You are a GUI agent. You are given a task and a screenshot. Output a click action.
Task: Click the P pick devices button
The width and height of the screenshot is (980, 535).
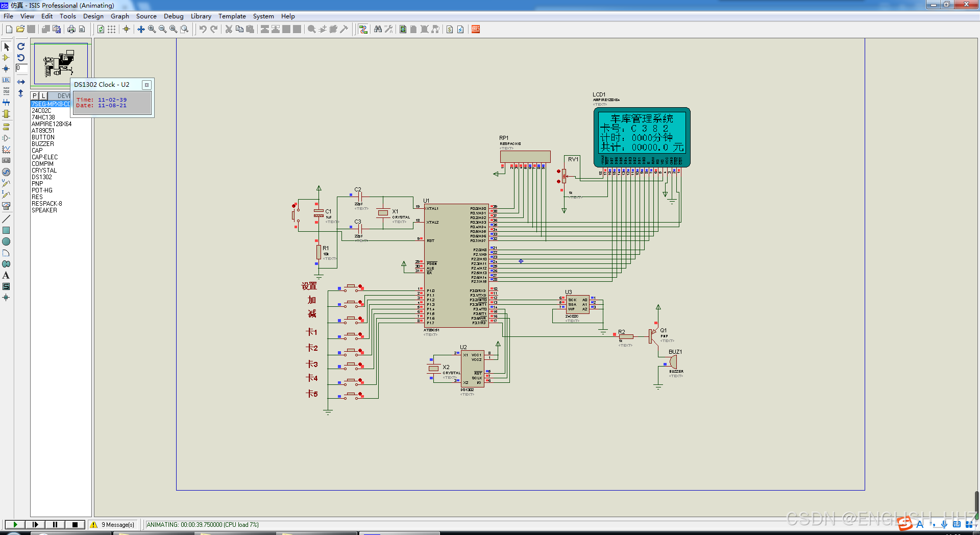tap(35, 96)
